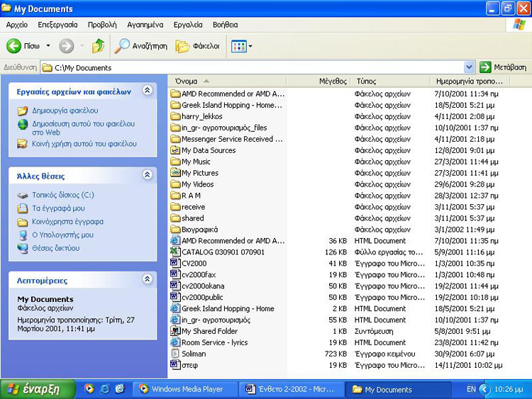Open the Βοήθεια menu

[226, 25]
